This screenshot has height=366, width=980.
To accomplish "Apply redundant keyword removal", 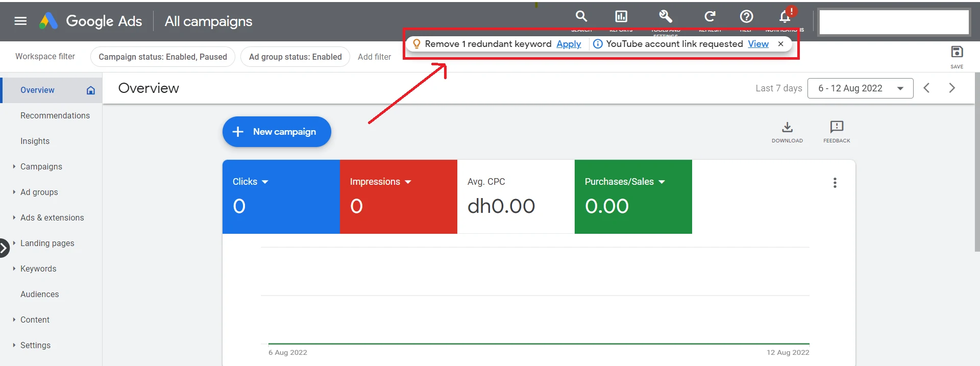I will point(569,44).
